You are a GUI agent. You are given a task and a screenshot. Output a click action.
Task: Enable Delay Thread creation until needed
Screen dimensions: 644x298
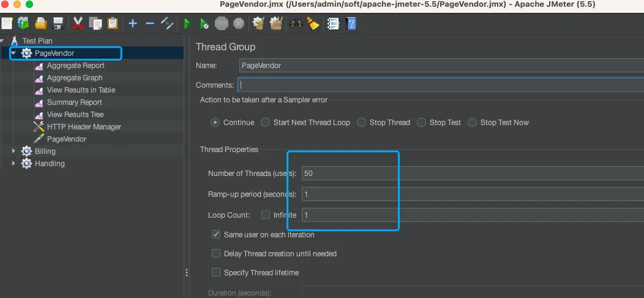216,254
